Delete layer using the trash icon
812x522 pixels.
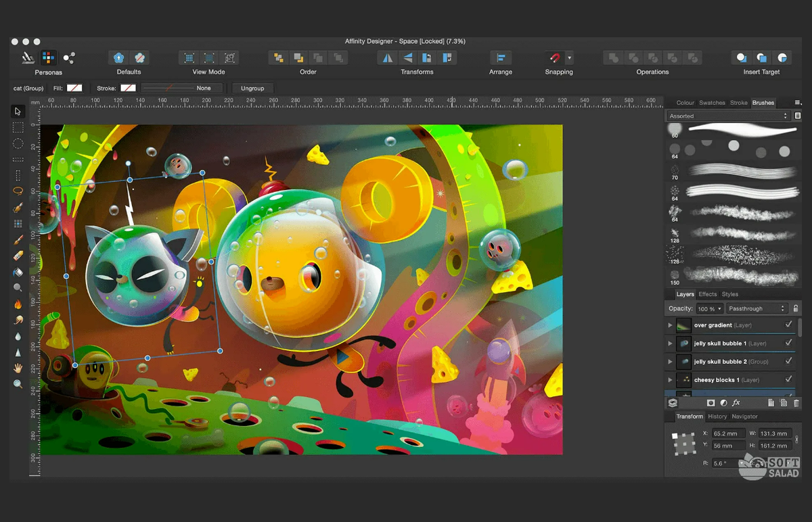coord(796,403)
